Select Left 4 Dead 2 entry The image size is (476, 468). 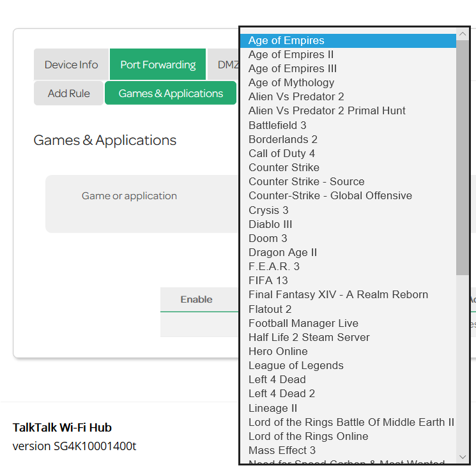pos(348,394)
